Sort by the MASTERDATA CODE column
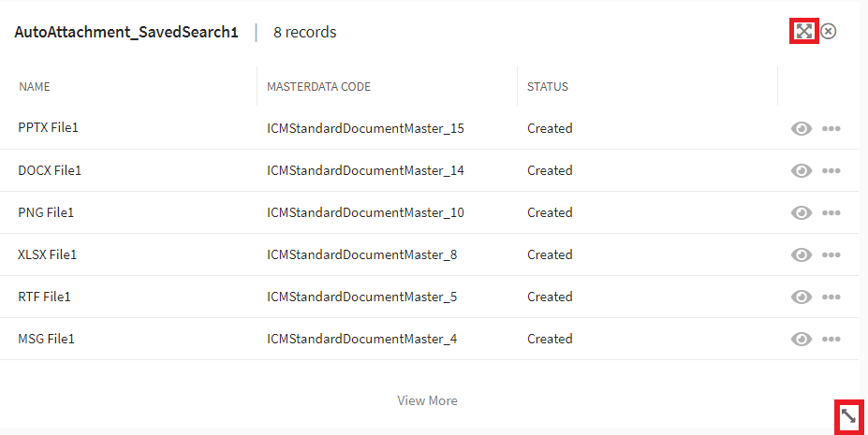Screen dimensions: 868x435 pos(318,87)
